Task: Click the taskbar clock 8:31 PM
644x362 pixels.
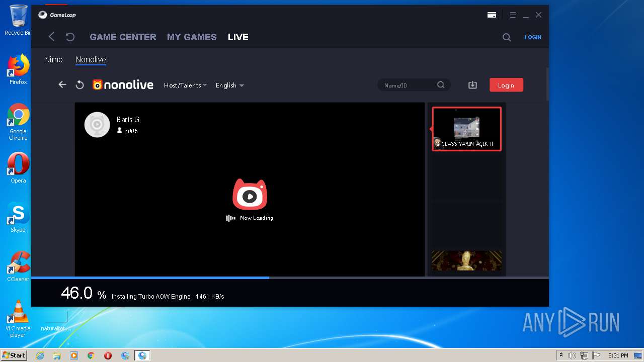Action: click(618, 355)
